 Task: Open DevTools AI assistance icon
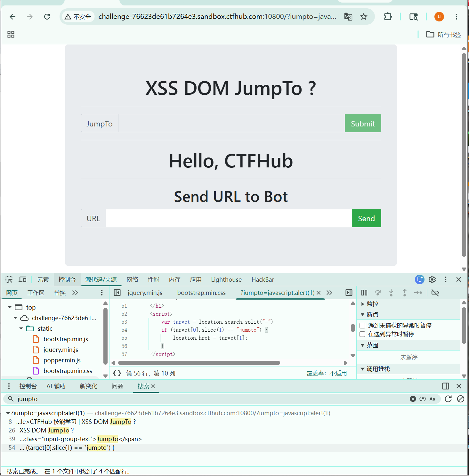(x=419, y=279)
